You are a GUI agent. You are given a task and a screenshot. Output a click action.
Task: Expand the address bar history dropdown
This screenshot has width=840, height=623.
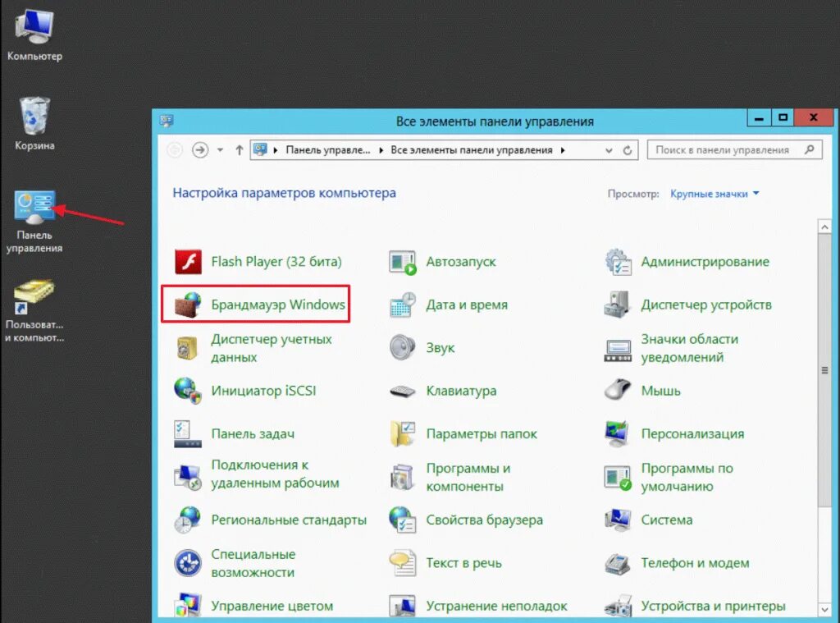[x=609, y=151]
